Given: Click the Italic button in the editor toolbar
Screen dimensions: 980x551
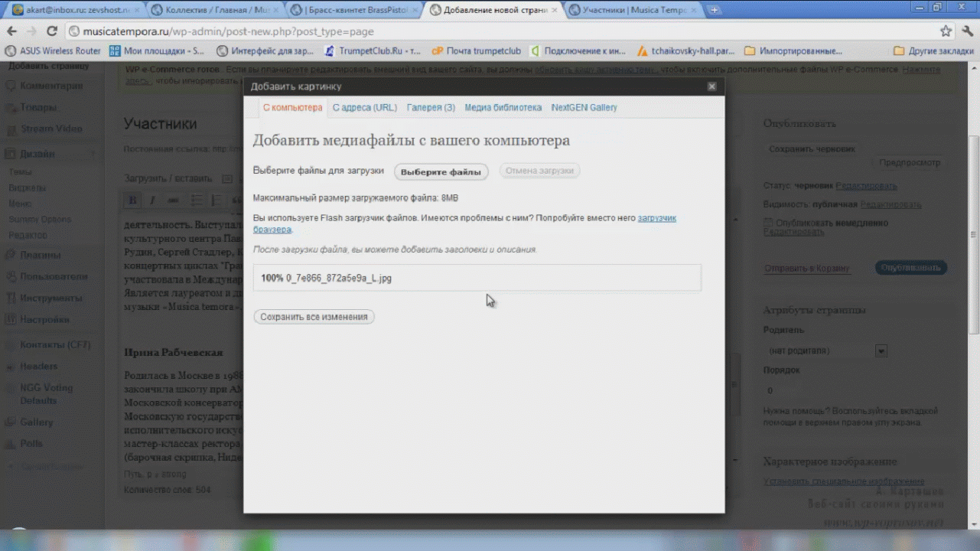Looking at the screenshot, I should coord(152,201).
